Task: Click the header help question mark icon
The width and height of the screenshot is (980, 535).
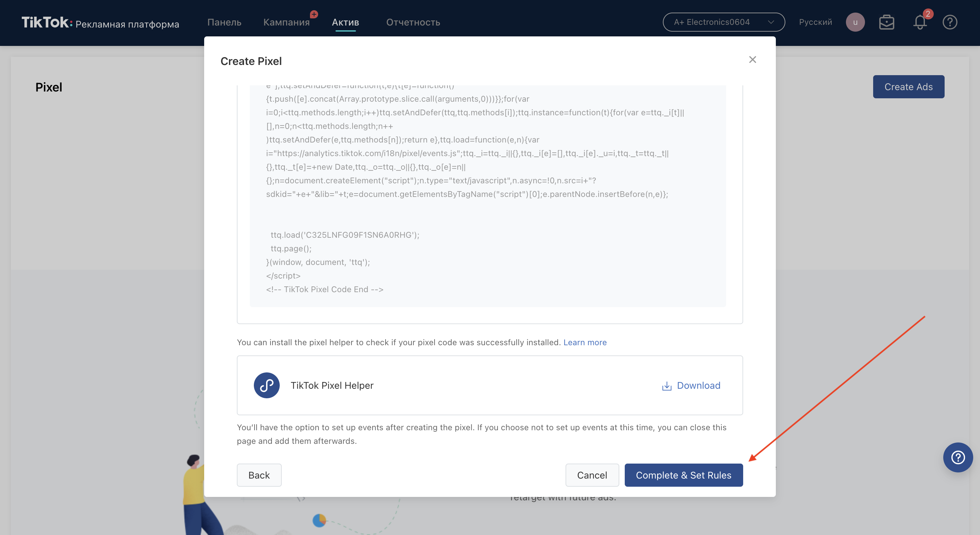Action: tap(950, 22)
